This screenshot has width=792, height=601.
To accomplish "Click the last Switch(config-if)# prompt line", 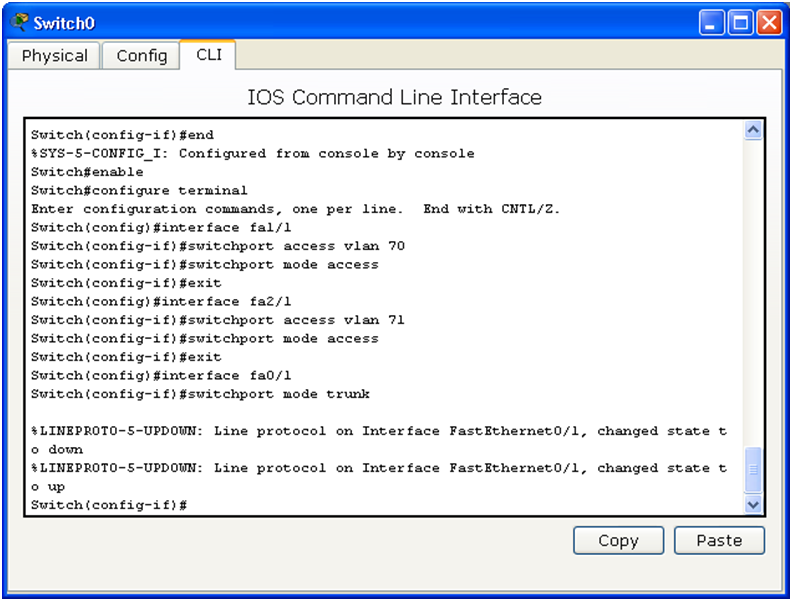I will (109, 505).
